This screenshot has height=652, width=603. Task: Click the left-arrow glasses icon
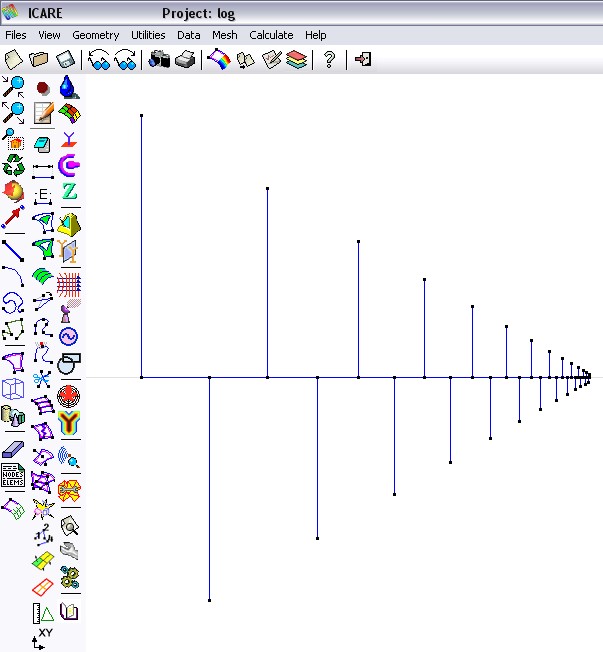[x=99, y=60]
